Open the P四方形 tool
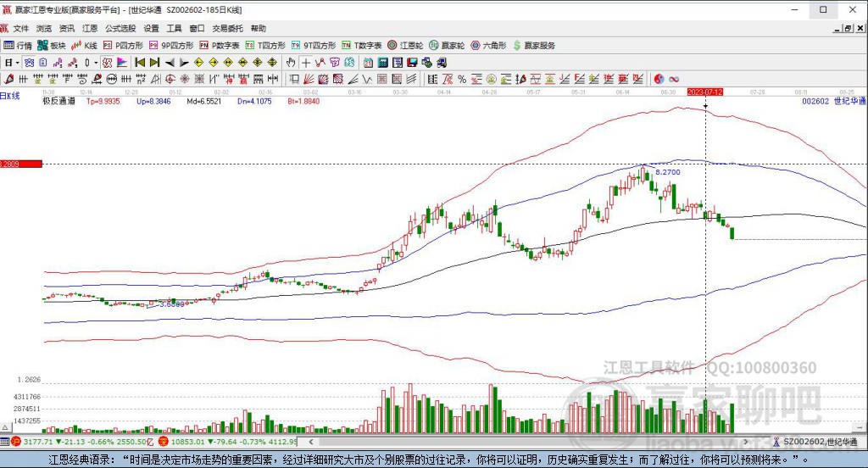 (123, 46)
